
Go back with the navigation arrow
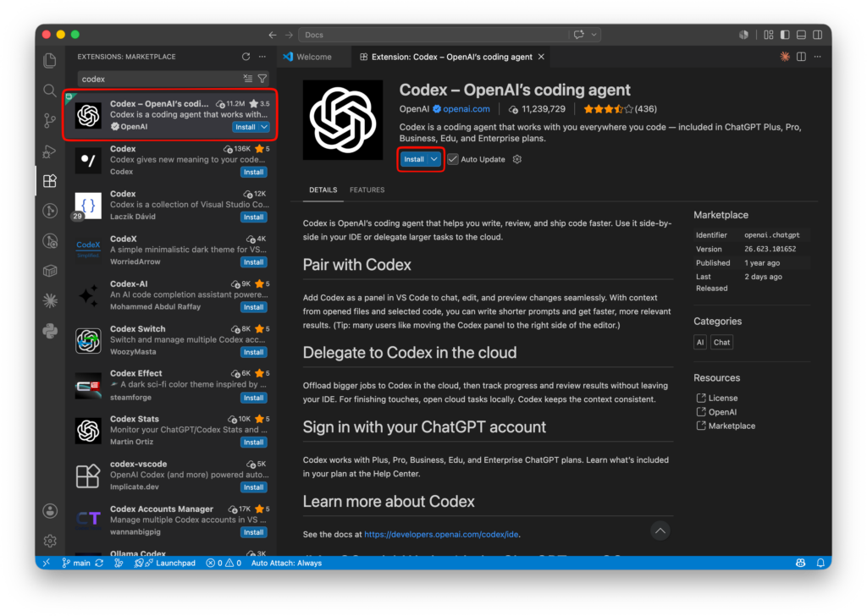point(273,35)
